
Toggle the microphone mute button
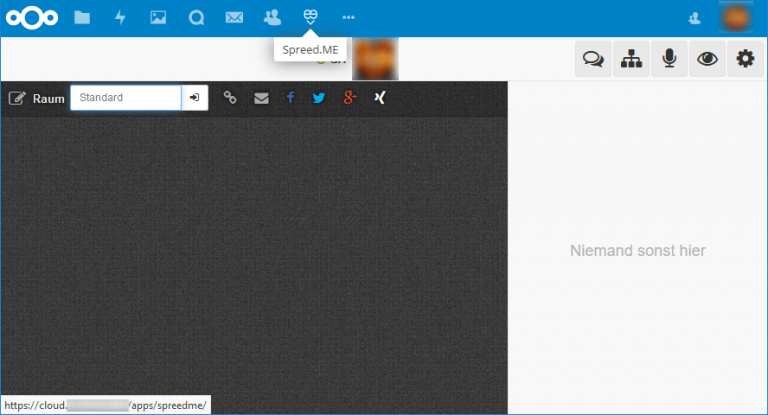(669, 60)
